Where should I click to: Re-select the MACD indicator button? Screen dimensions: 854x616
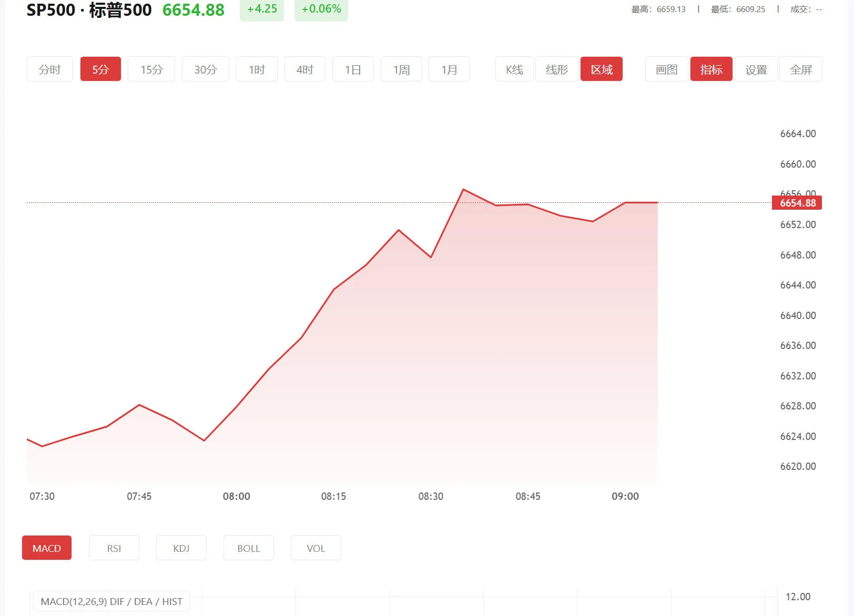pyautogui.click(x=46, y=548)
